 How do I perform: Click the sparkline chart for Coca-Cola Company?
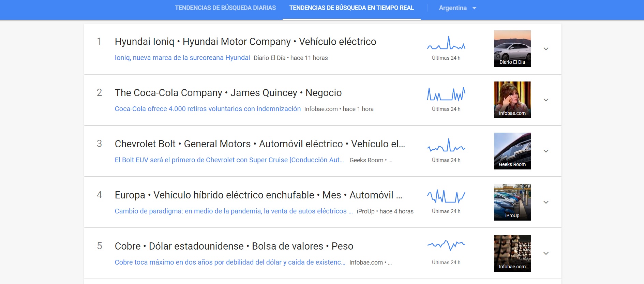[446, 94]
